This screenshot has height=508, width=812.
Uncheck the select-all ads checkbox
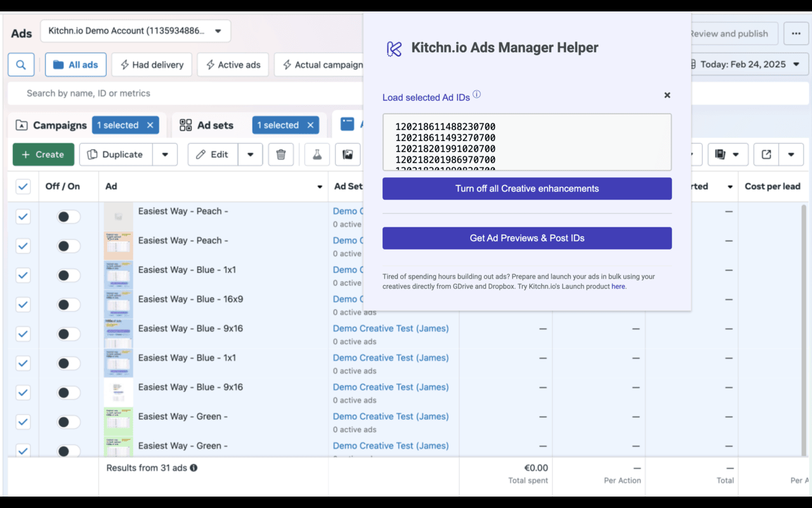(x=23, y=186)
